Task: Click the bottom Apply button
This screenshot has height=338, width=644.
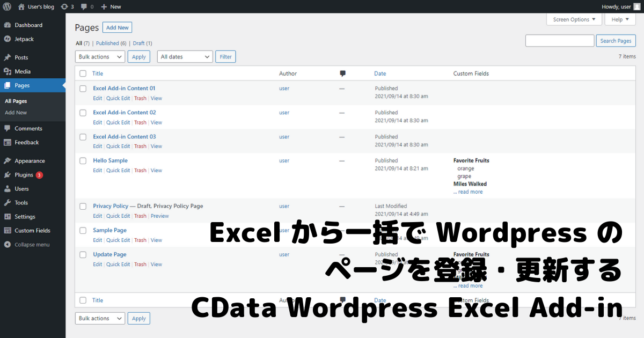Action: point(139,318)
